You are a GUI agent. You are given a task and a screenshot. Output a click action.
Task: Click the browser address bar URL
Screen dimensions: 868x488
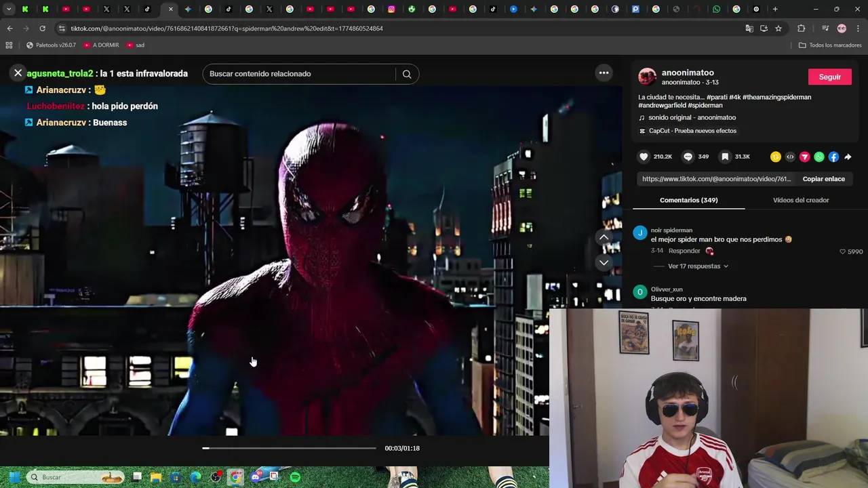226,28
